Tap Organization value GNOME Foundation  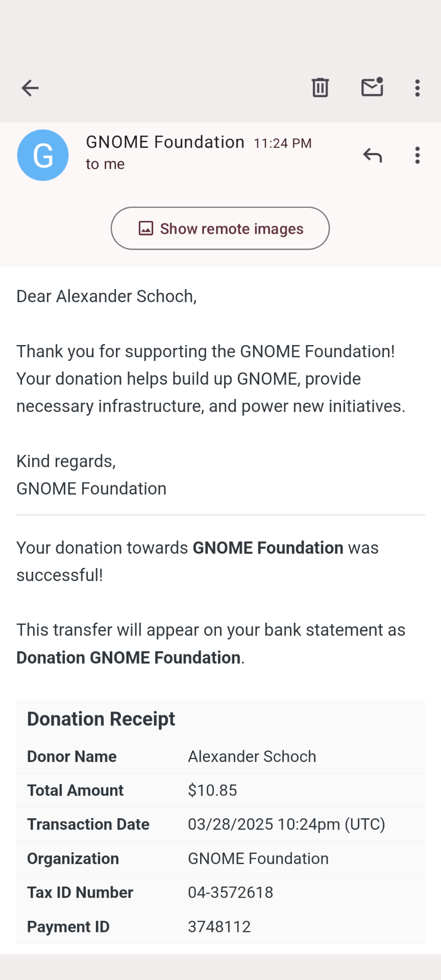(x=258, y=859)
